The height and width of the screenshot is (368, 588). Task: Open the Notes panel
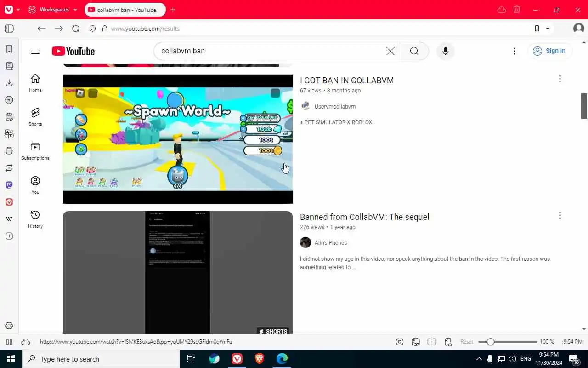[9, 117]
